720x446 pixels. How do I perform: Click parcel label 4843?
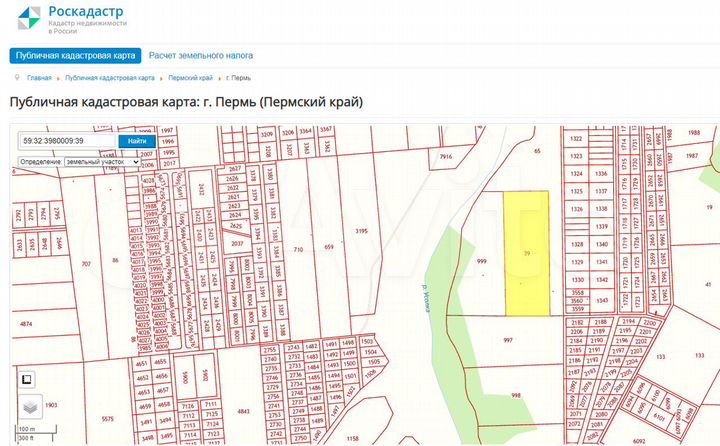(243, 411)
